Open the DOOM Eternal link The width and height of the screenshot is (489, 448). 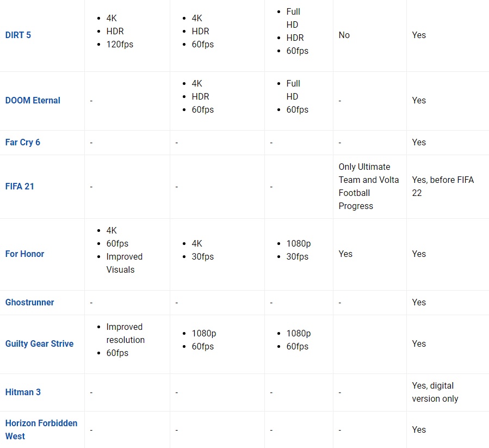pyautogui.click(x=33, y=100)
